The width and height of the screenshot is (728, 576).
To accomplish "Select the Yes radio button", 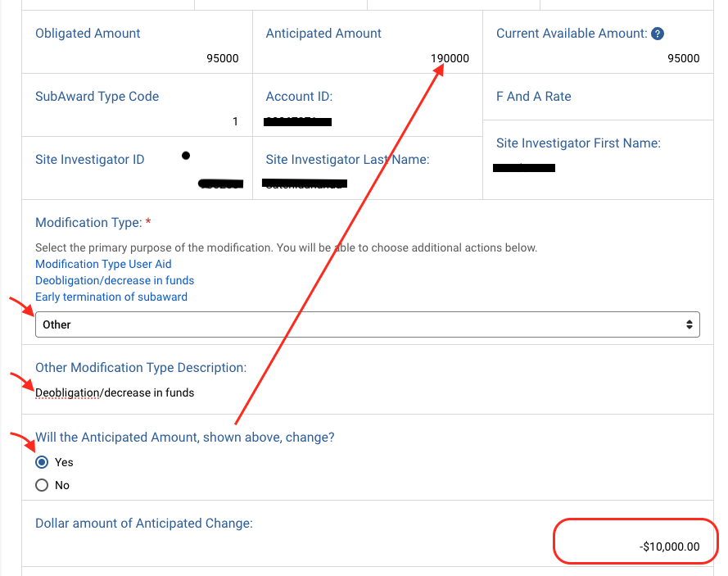I will (42, 462).
